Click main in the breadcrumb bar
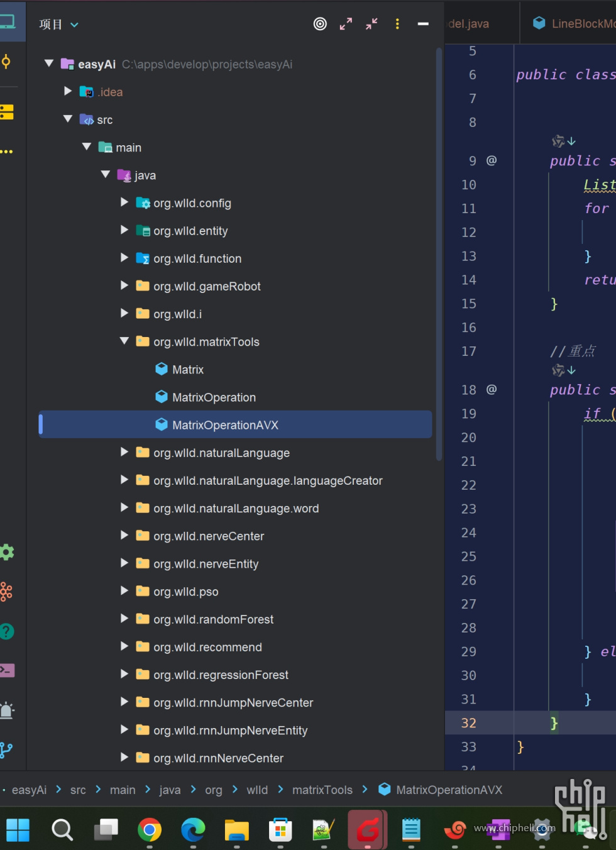 pyautogui.click(x=123, y=790)
